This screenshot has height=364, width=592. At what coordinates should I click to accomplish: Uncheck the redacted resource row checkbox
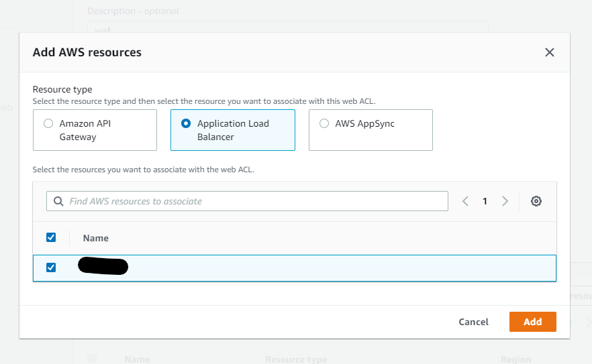click(51, 267)
